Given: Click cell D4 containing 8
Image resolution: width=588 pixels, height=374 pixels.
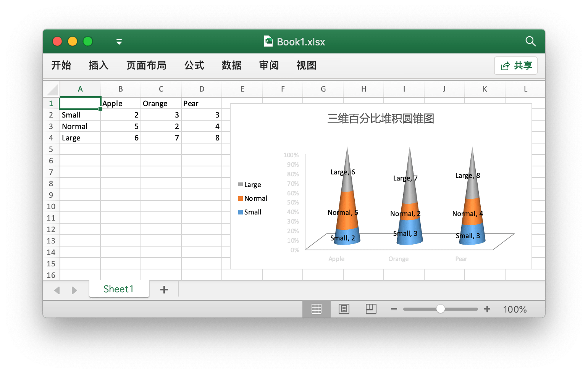Looking at the screenshot, I should point(202,138).
